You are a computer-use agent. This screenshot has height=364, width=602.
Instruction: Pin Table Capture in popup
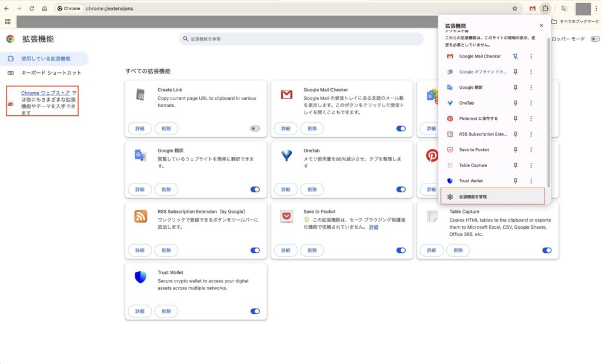515,165
